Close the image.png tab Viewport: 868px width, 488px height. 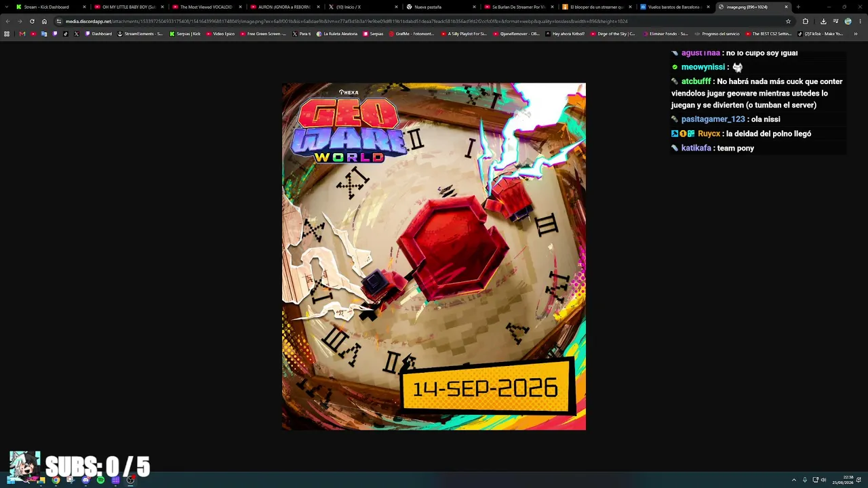point(786,7)
